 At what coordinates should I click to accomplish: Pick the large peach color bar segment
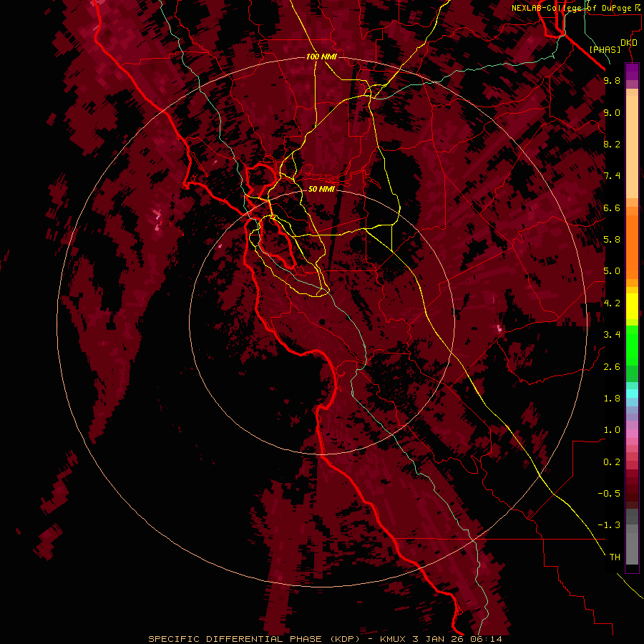tap(632, 147)
